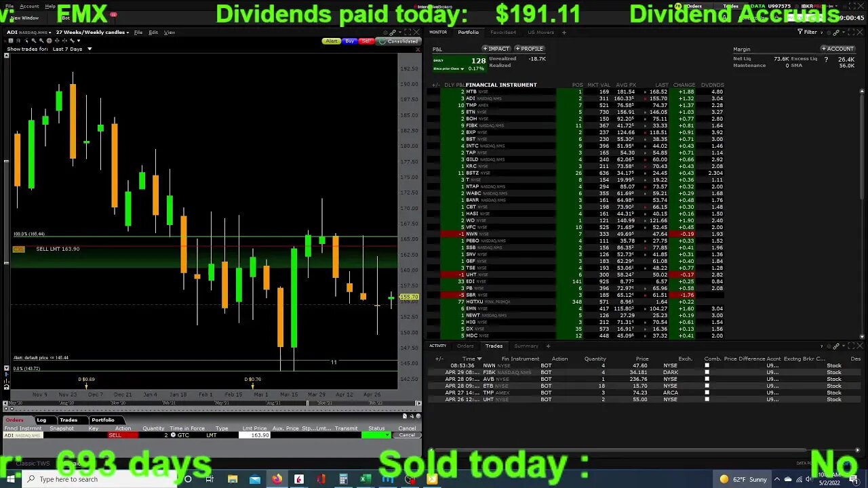Select the Summary tab in Activity panel
This screenshot has height=488, width=868.
[x=526, y=346]
